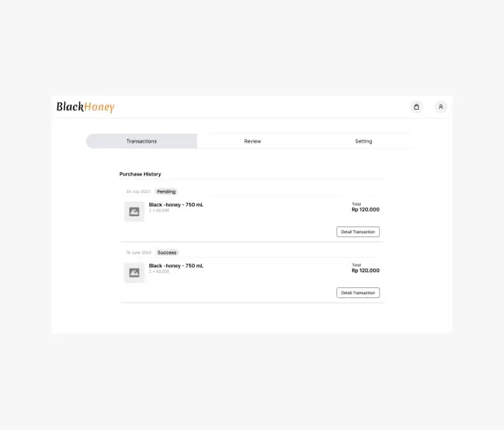Click Rp 120.000 total of the Pending order
The height and width of the screenshot is (430, 504).
pos(365,209)
